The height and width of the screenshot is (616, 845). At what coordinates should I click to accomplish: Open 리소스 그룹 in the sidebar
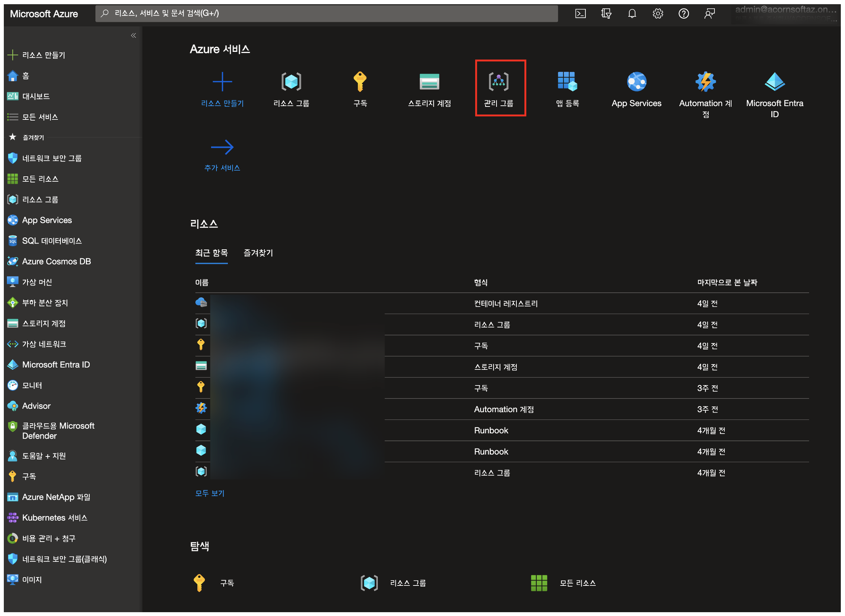(33, 199)
